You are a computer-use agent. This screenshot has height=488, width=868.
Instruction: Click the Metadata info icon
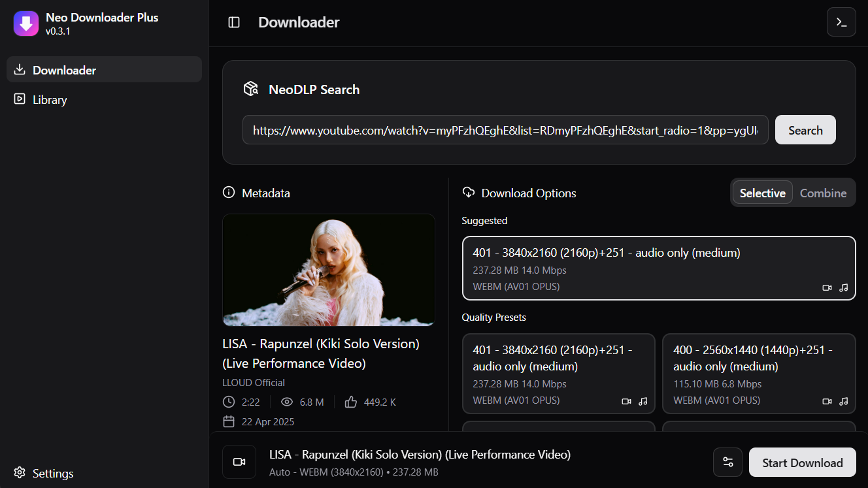(x=228, y=192)
